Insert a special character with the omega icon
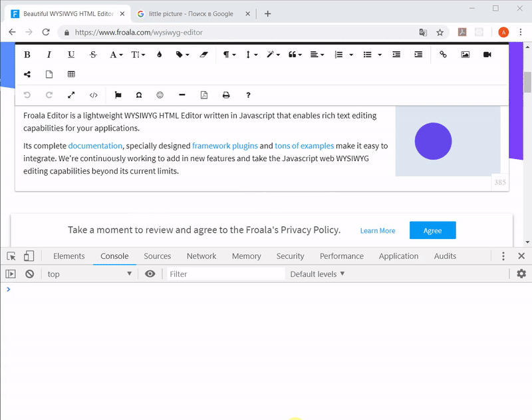This screenshot has height=420, width=532. [138, 95]
